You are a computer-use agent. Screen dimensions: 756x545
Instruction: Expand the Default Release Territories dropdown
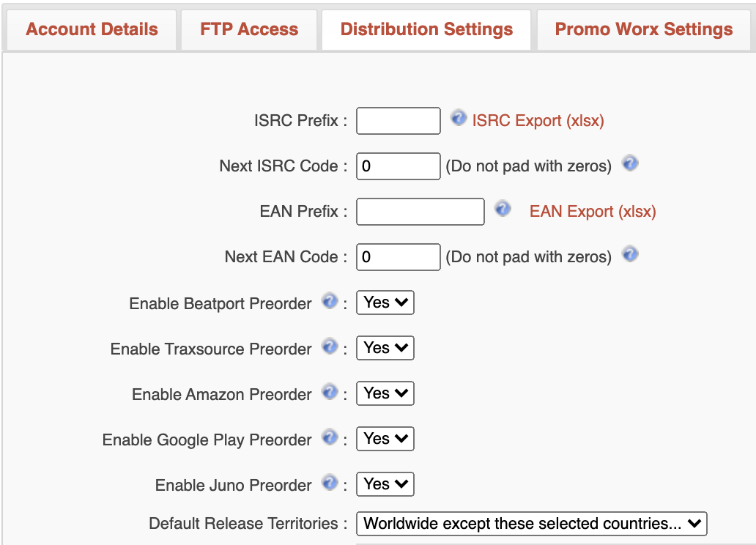532,524
